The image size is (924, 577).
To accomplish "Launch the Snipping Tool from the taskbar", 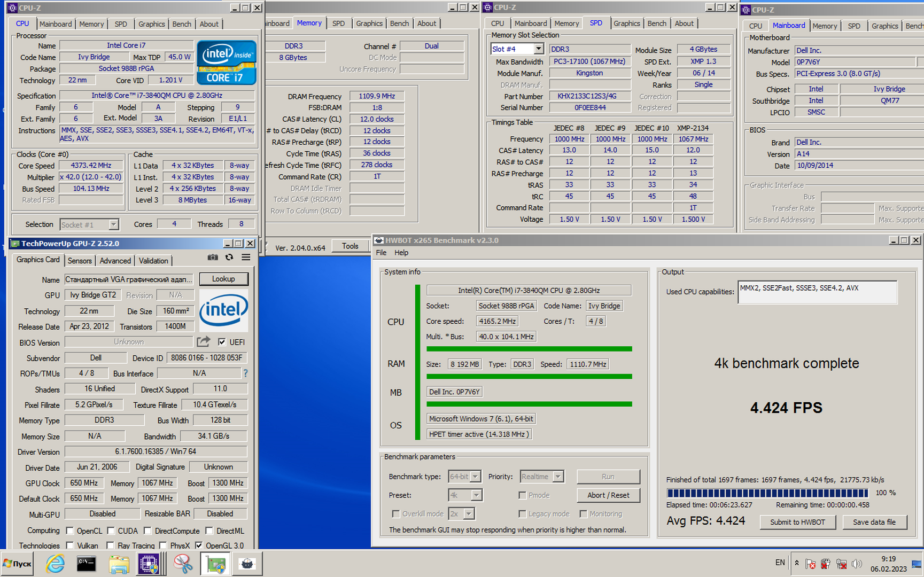I will pos(183,564).
